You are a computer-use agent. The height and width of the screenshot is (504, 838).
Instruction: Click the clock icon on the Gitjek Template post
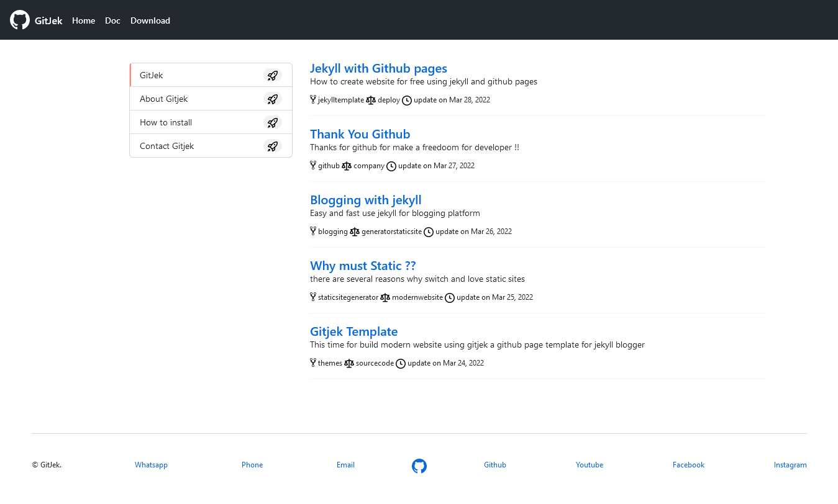tap(401, 362)
